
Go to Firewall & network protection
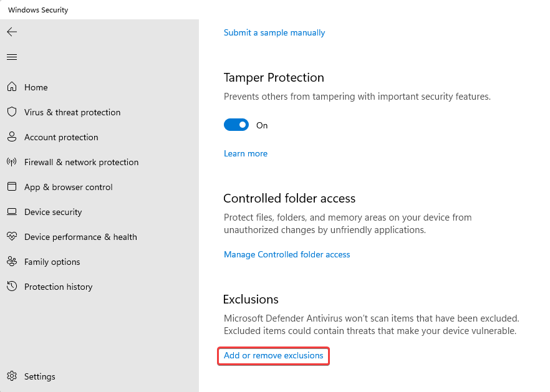[x=81, y=162]
